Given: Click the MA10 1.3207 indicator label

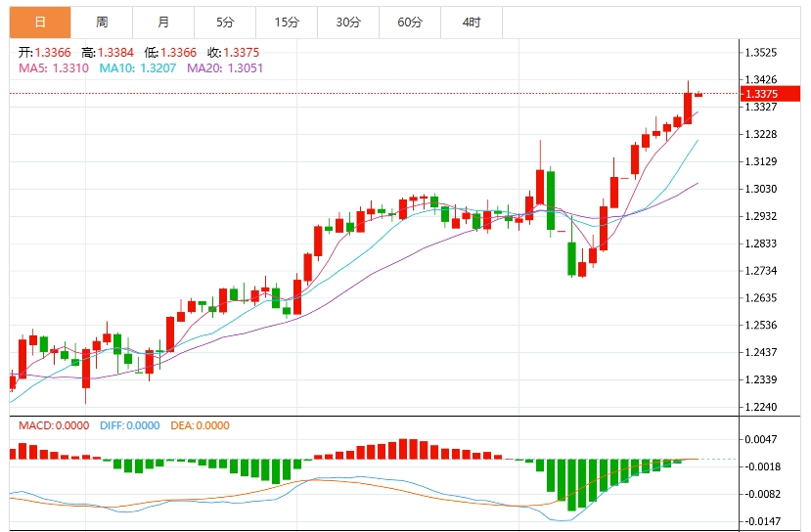Looking at the screenshot, I should coord(138,68).
